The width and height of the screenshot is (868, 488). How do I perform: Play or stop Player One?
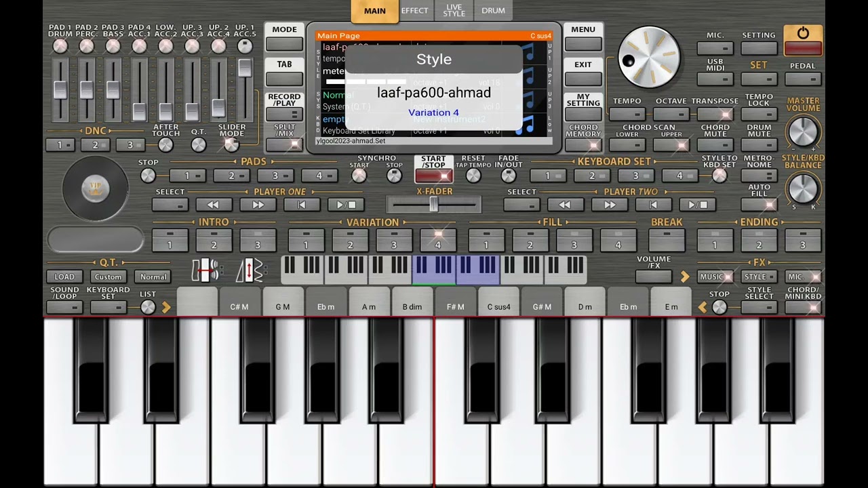tap(346, 205)
